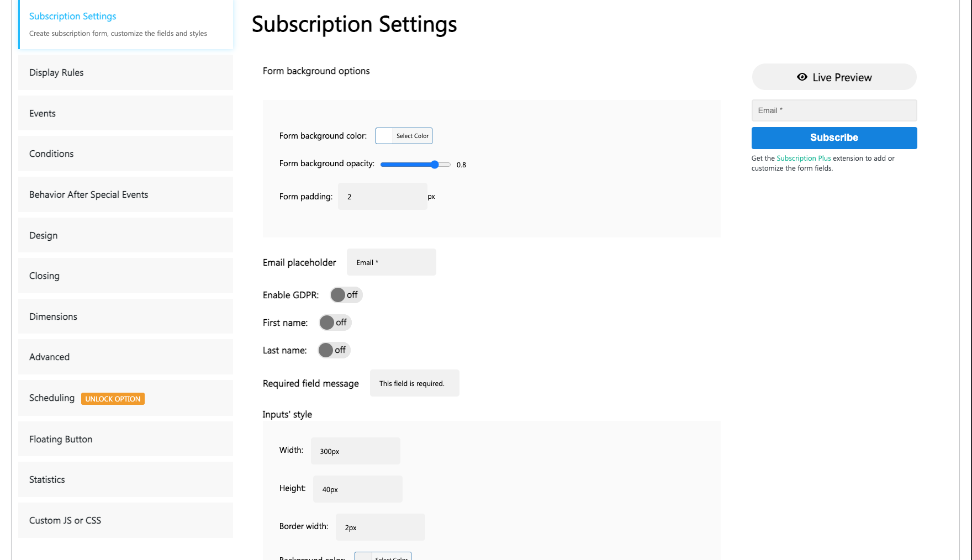Focus the Email placeholder text field
This screenshot has height=560, width=972.
[391, 262]
